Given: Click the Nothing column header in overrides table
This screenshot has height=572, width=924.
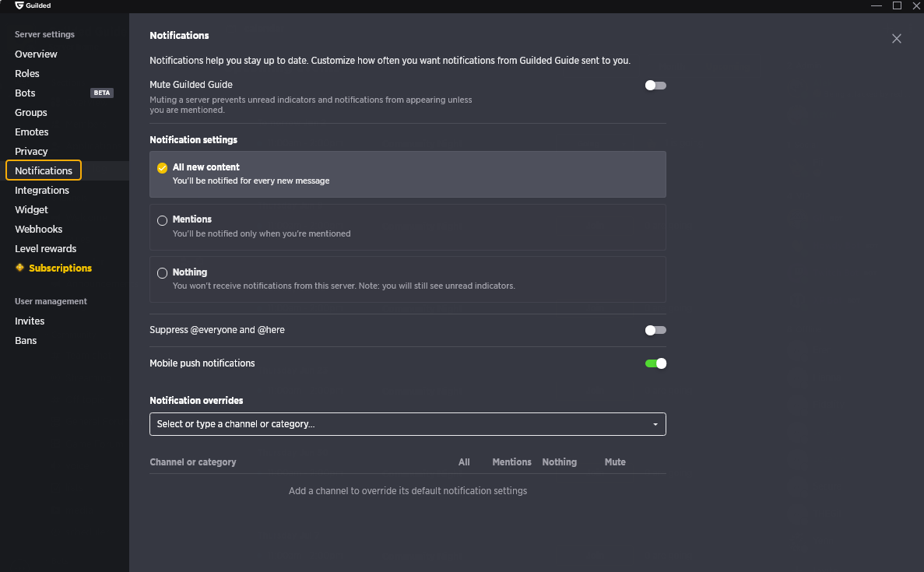Looking at the screenshot, I should (559, 462).
